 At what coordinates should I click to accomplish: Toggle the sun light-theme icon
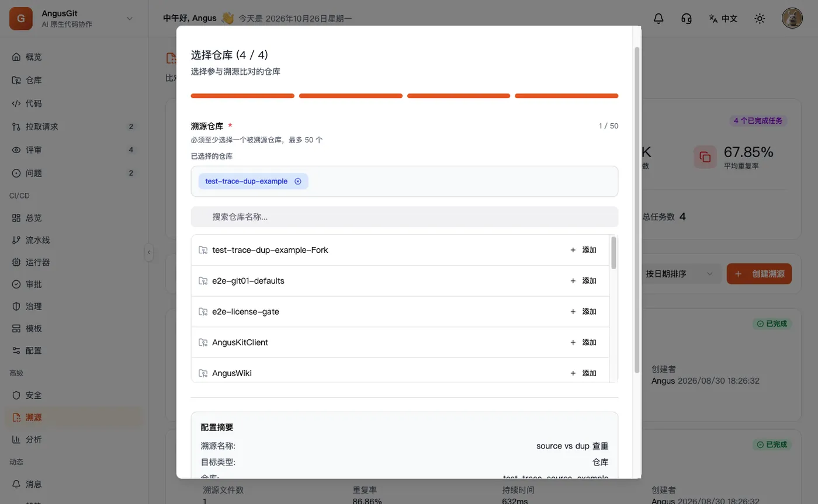[x=760, y=19]
